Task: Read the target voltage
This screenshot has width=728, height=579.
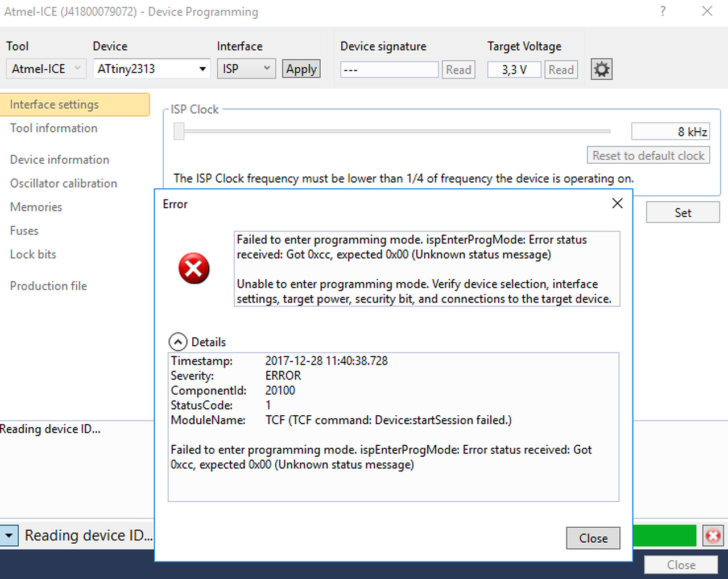Action: (561, 69)
